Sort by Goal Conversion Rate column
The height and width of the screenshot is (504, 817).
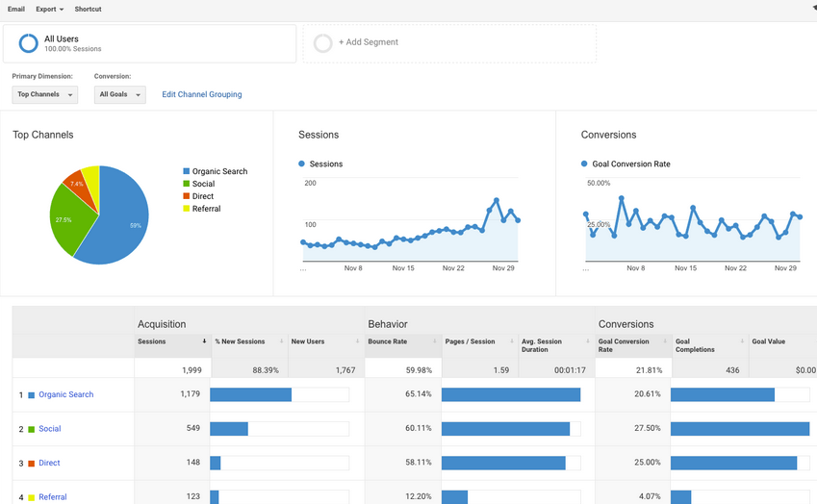click(x=633, y=345)
